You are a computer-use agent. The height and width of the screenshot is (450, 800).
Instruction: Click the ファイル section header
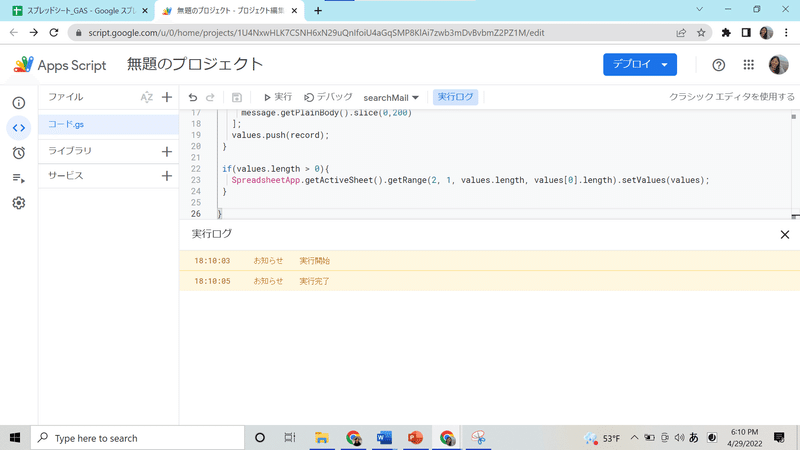(x=66, y=97)
